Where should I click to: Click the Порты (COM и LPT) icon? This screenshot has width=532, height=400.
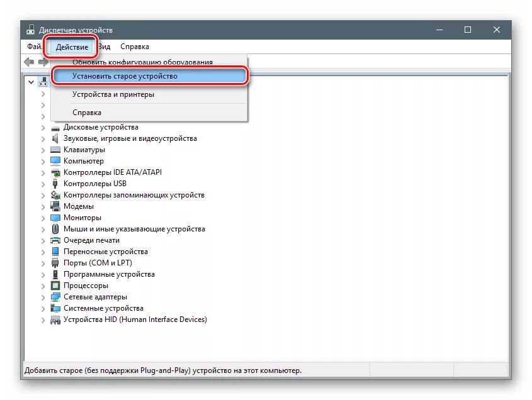[x=55, y=263]
